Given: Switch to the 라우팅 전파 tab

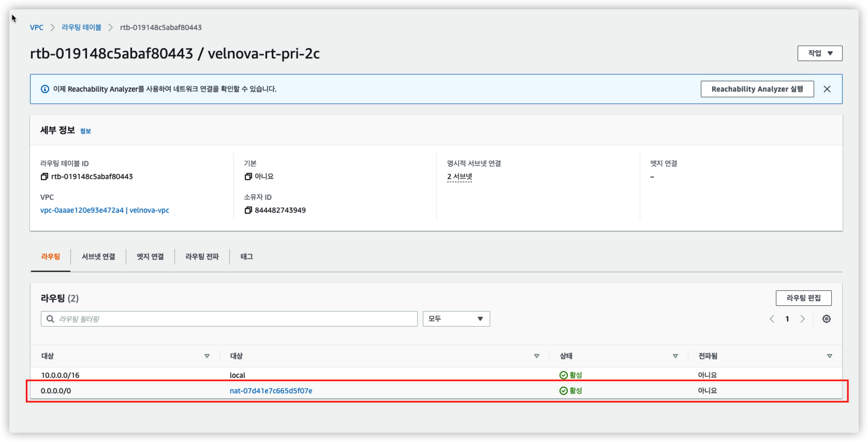Looking at the screenshot, I should (x=202, y=257).
